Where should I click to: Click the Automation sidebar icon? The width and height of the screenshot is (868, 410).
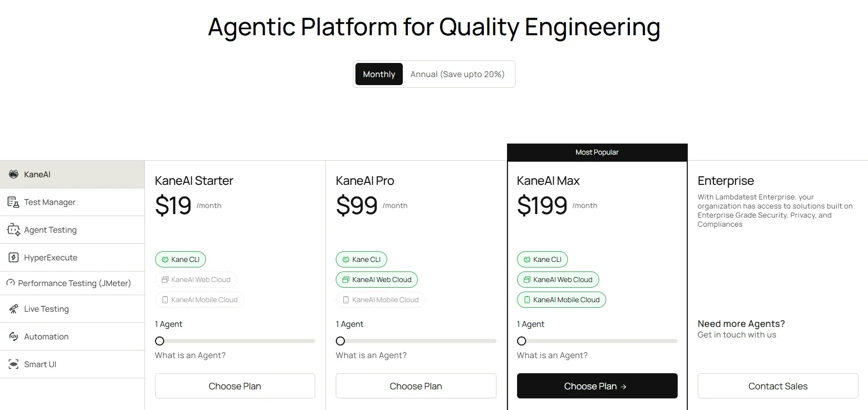tap(14, 336)
